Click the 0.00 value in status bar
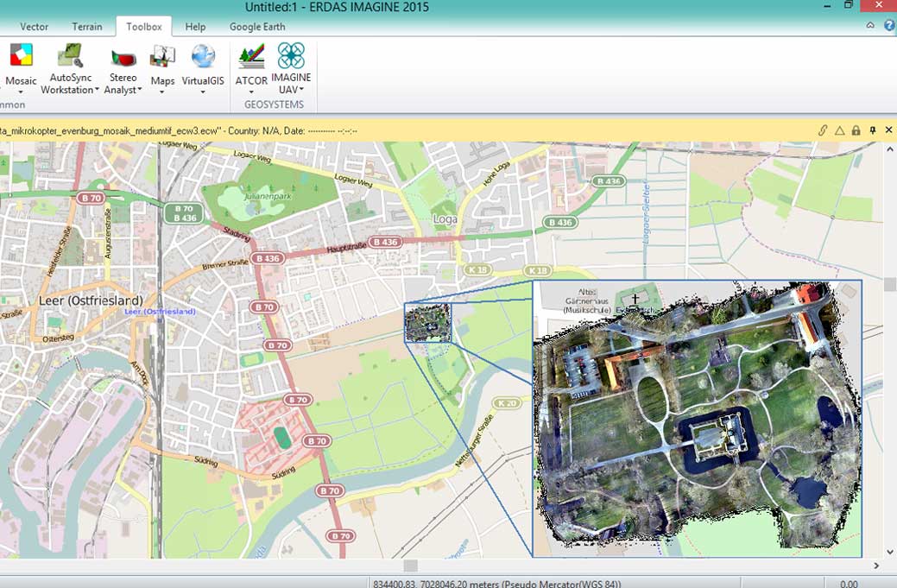The width and height of the screenshot is (897, 588). tap(849, 584)
